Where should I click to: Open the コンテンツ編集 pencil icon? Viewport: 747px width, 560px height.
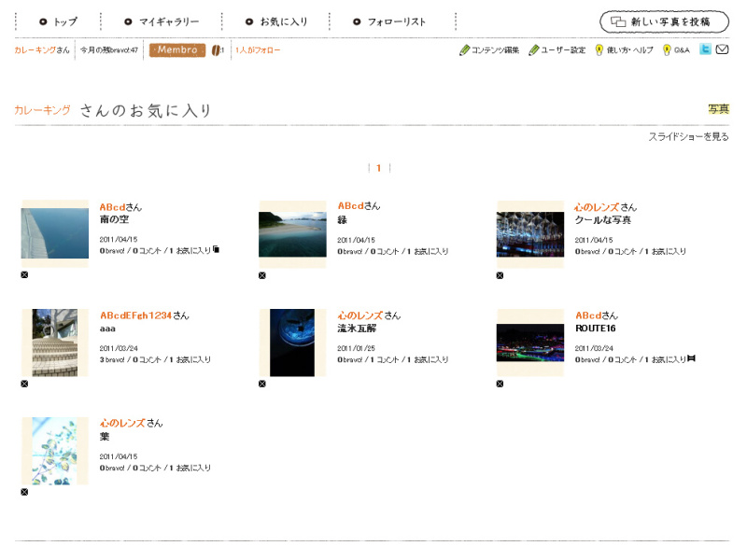pos(464,51)
